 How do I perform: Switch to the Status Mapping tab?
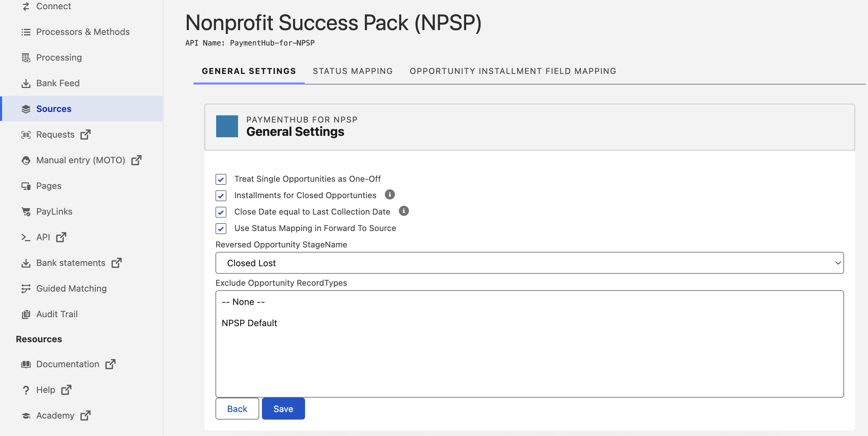pos(353,71)
